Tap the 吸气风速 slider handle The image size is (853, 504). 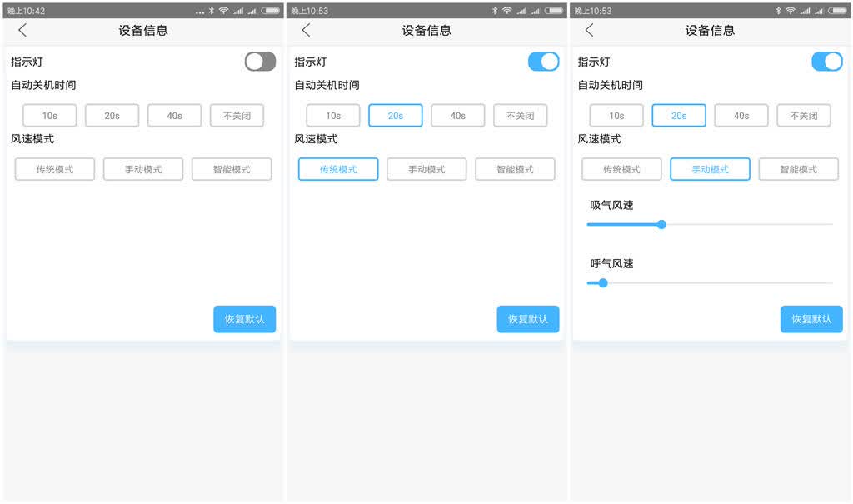[x=661, y=224]
